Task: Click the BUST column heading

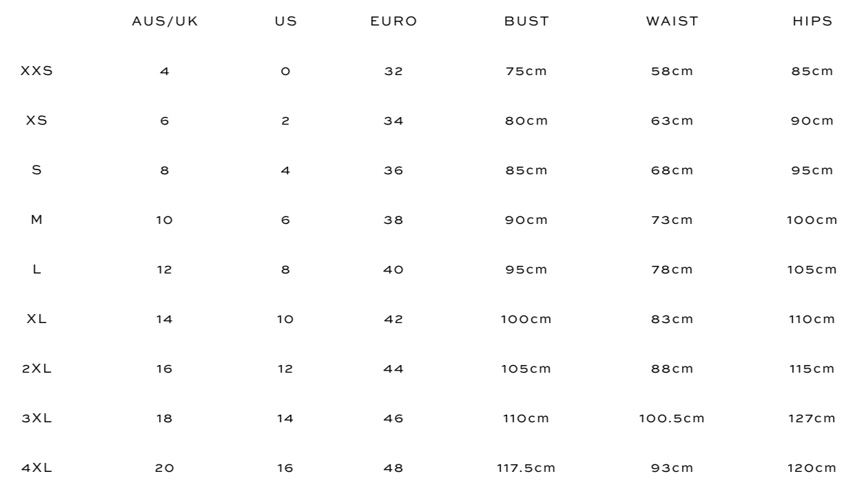Action: (x=527, y=21)
